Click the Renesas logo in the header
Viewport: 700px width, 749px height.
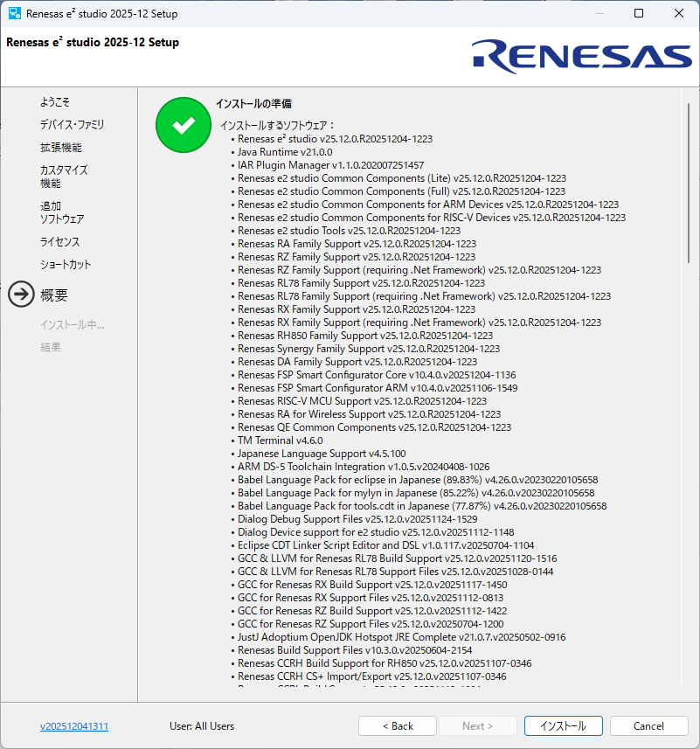pos(583,55)
